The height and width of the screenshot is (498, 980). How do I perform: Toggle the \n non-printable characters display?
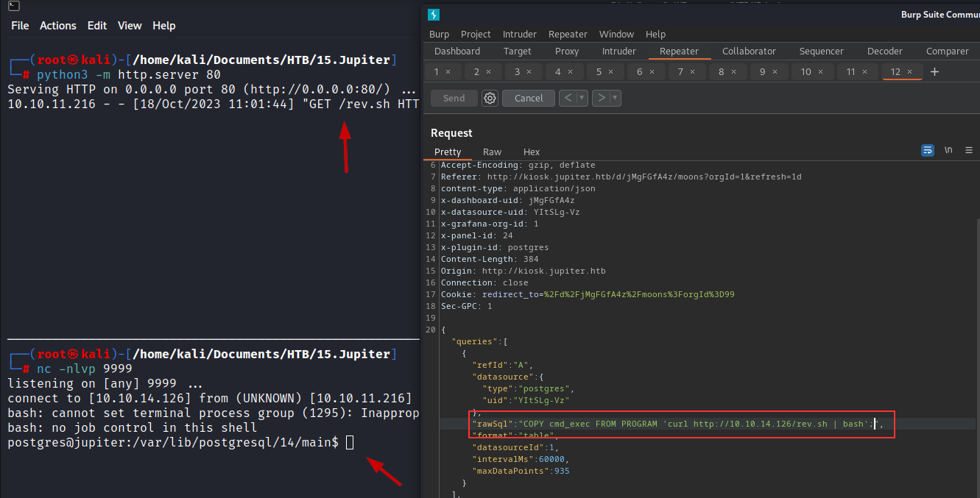[948, 149]
